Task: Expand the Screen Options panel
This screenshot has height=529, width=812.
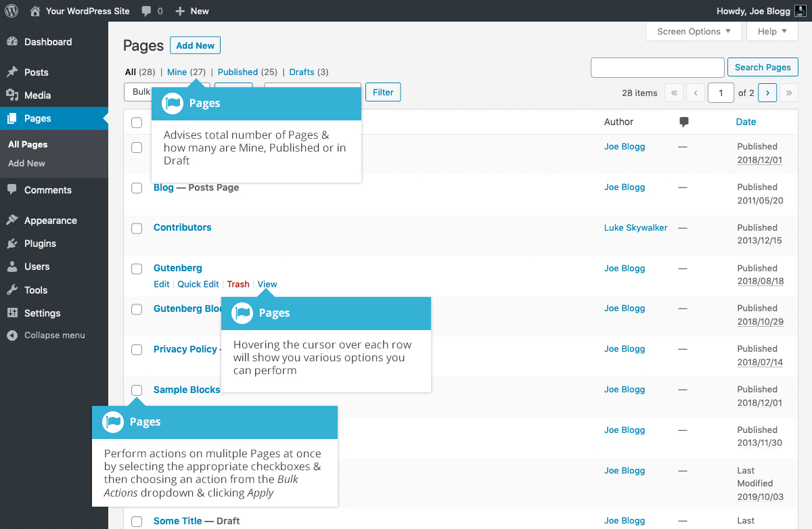Action: pos(694,31)
